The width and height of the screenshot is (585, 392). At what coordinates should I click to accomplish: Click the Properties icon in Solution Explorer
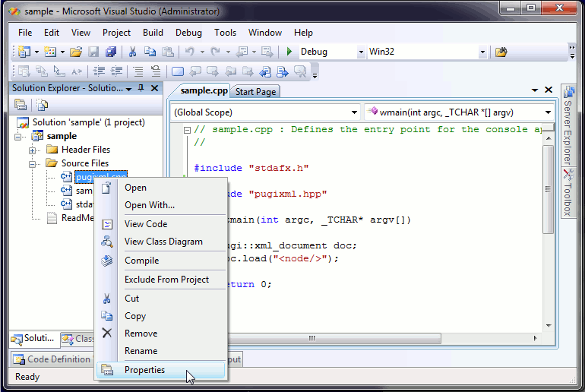click(21, 105)
